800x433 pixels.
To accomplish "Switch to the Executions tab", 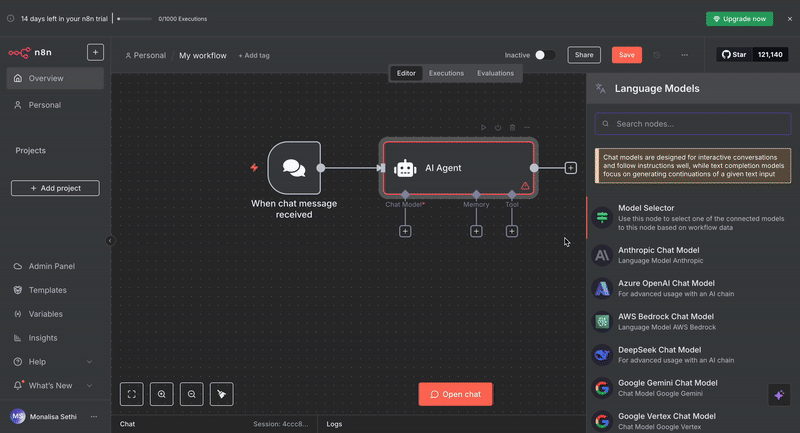I will pyautogui.click(x=446, y=73).
